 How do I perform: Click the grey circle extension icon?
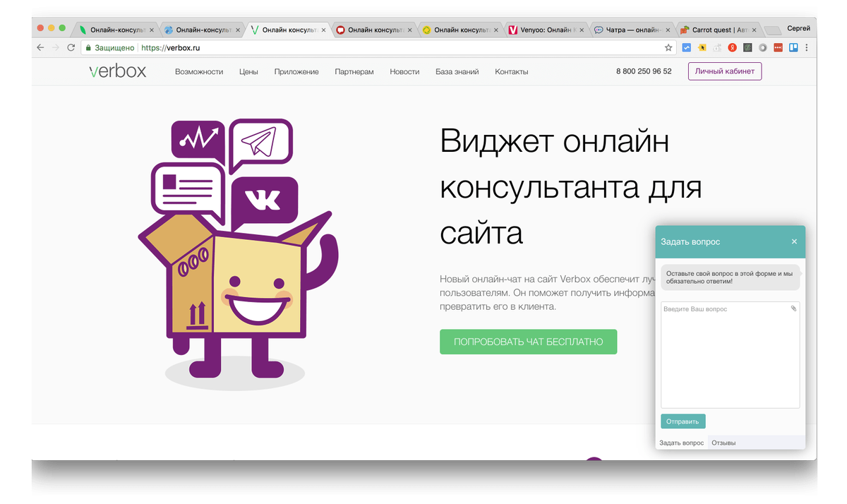(762, 48)
